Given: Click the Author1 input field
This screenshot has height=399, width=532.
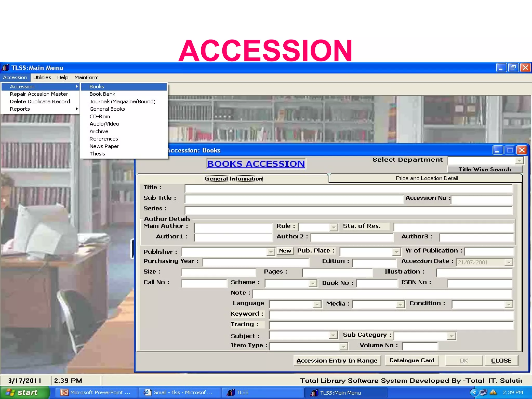Looking at the screenshot, I should pyautogui.click(x=233, y=238).
